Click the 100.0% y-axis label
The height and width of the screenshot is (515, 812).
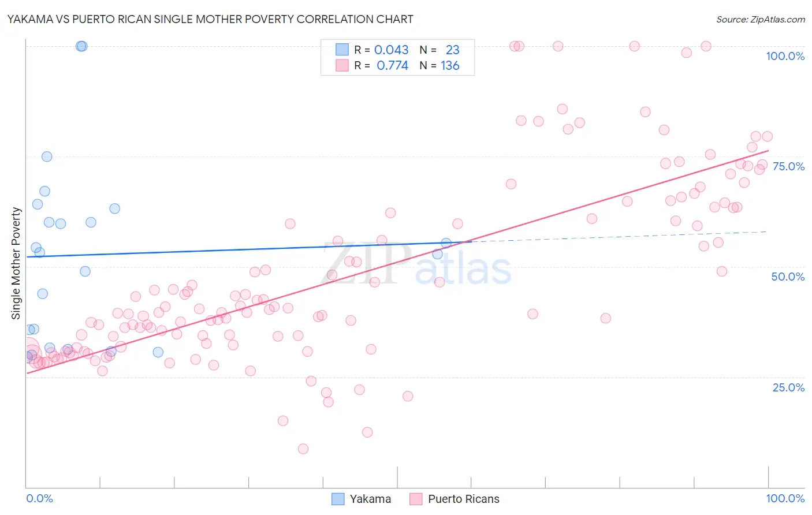click(x=785, y=56)
